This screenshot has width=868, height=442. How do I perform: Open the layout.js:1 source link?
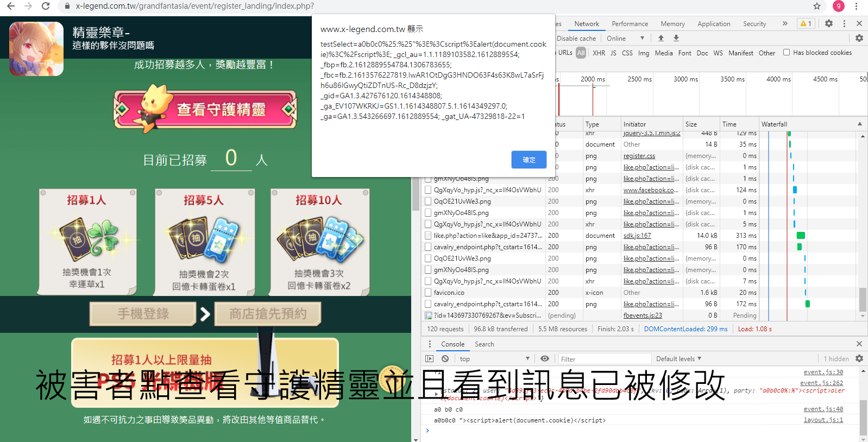tap(823, 420)
